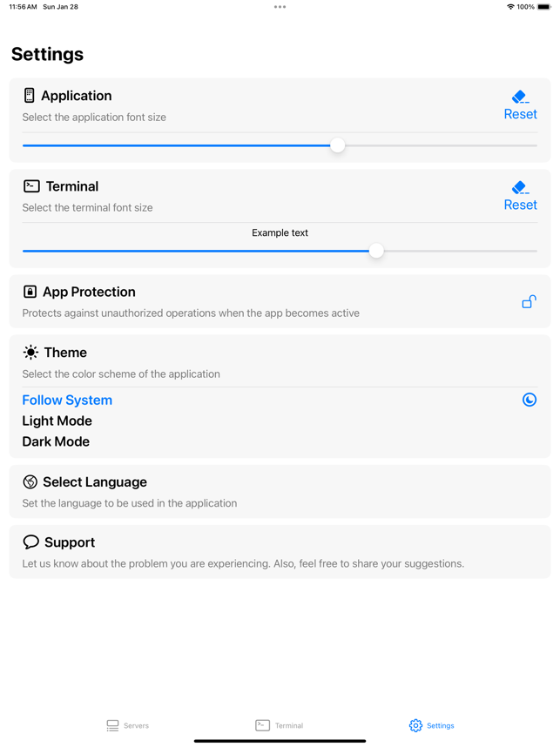Viewport: 560px width, 747px height.
Task: Switch to the Terminal tab in bottom bar
Action: [280, 725]
